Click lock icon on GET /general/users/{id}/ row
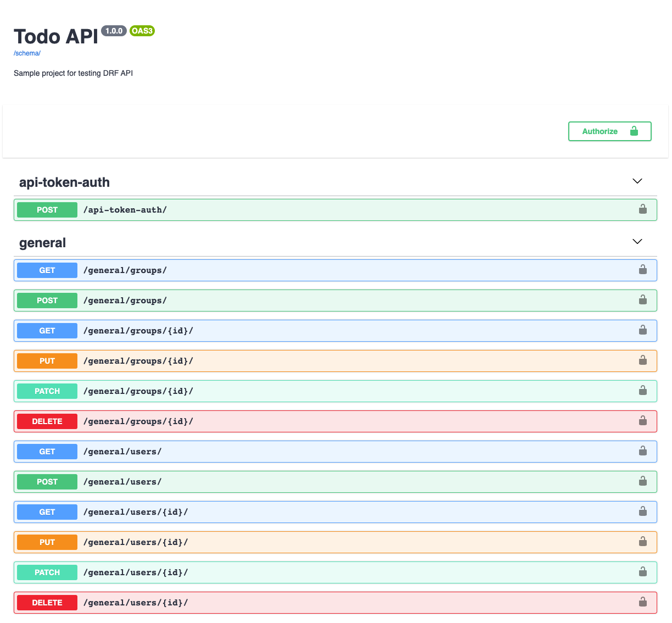This screenshot has height=623, width=672. [x=642, y=511]
